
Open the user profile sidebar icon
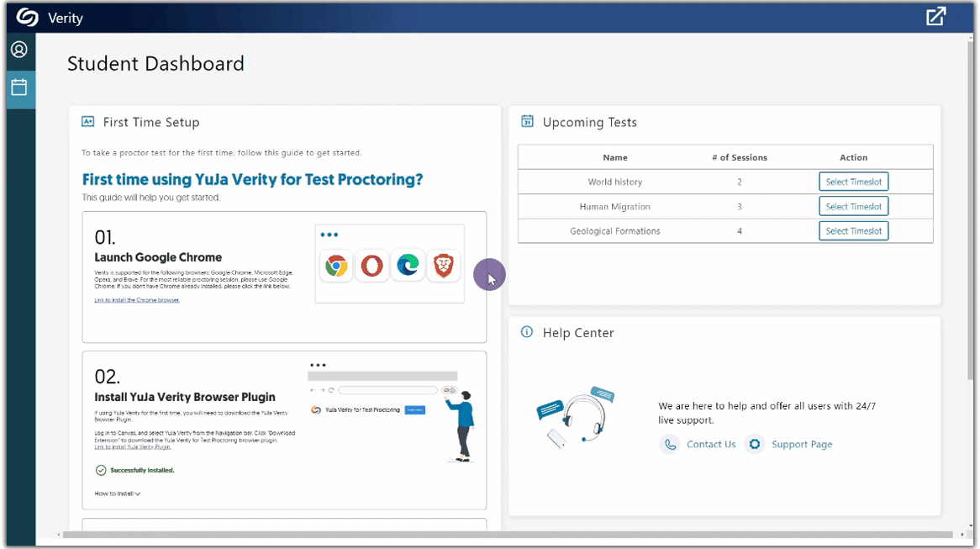point(19,50)
